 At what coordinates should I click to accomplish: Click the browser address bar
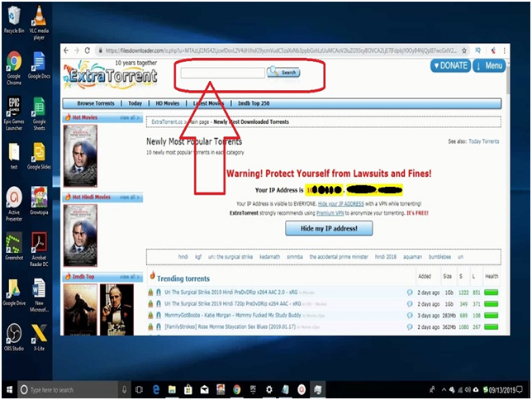[280, 50]
